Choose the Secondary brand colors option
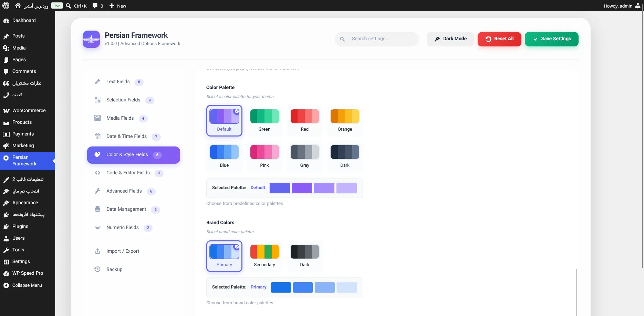644x316 pixels. click(264, 256)
